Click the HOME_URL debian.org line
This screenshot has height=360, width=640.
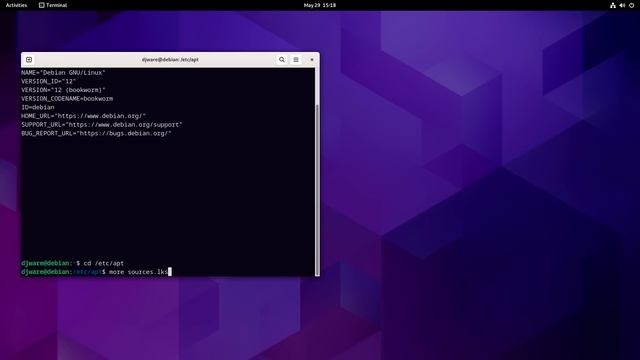point(83,116)
